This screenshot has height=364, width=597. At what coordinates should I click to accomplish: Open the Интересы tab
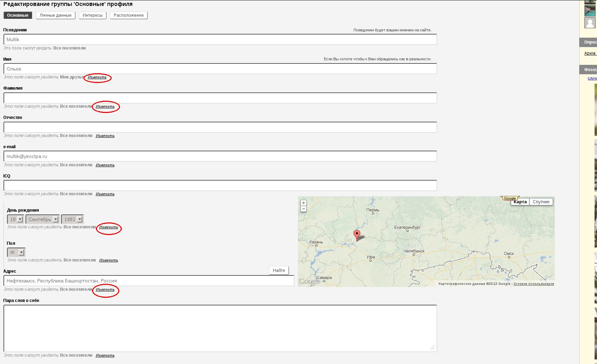point(92,15)
